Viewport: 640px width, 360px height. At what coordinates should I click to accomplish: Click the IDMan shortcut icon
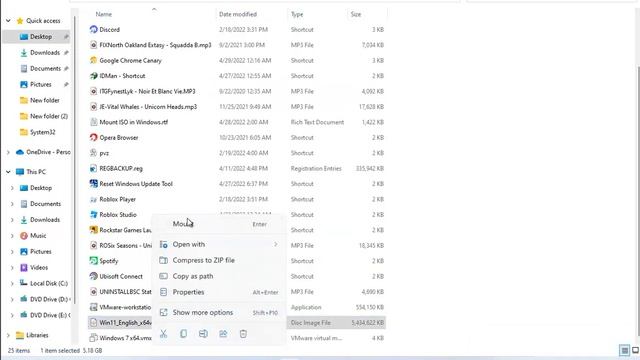click(93, 76)
